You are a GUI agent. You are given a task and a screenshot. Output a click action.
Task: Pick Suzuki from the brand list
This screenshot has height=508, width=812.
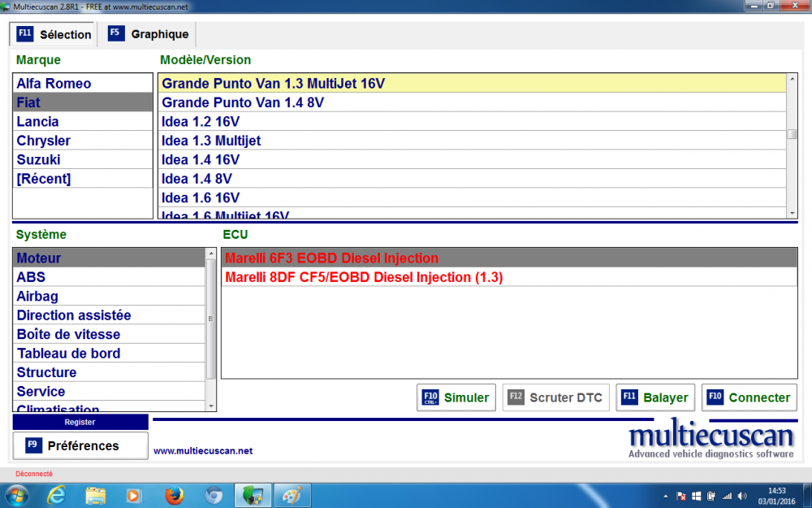83,159
